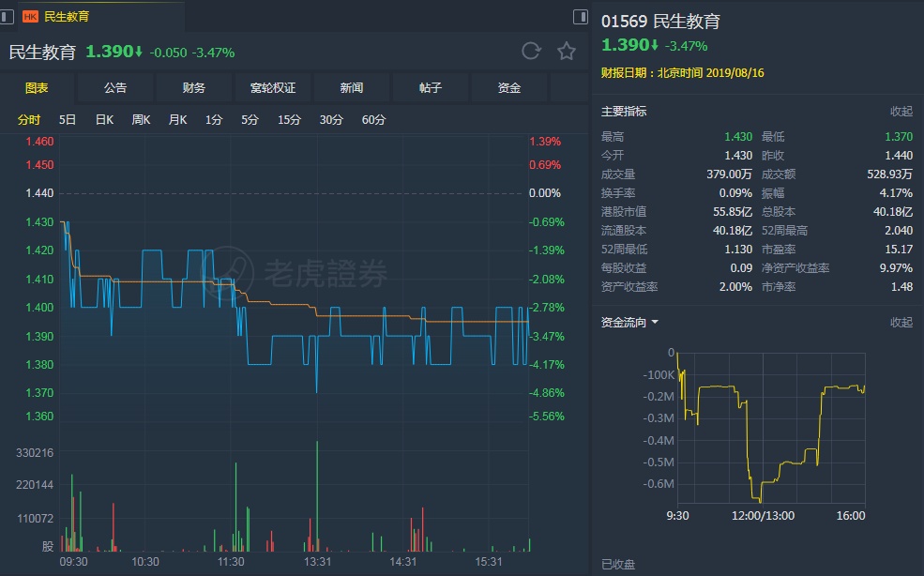
Task: Open the 帖子 tab
Action: tap(431, 88)
